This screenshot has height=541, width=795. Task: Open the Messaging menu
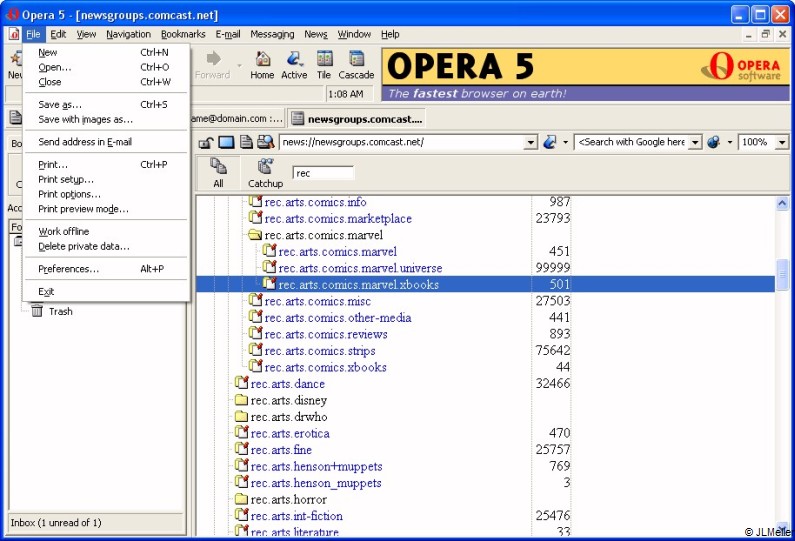click(272, 34)
